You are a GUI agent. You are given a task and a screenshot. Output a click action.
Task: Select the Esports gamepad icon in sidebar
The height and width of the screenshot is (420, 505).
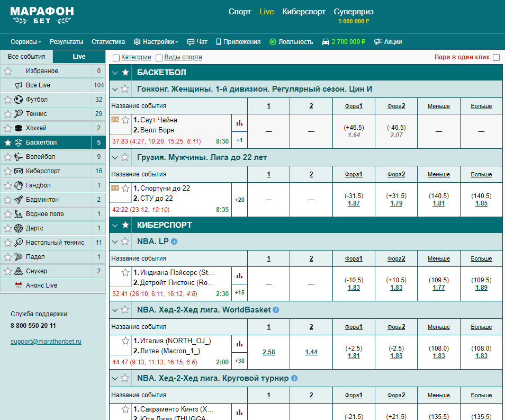point(19,171)
